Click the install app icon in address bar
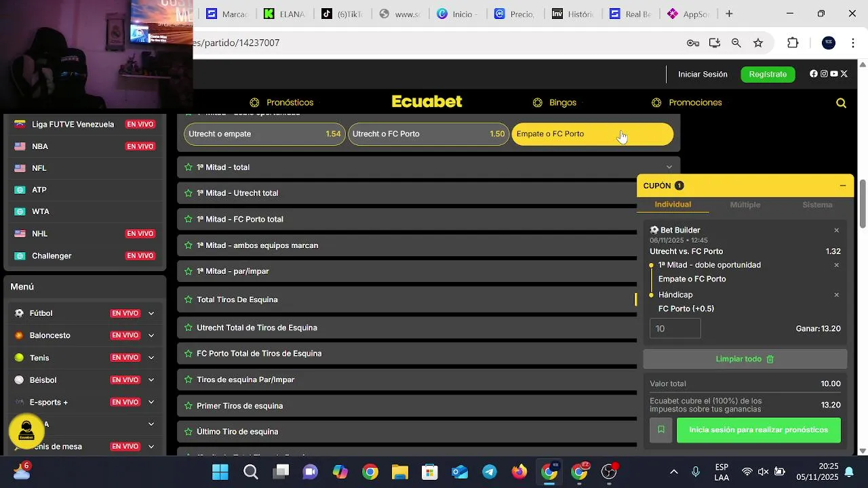Viewport: 868px width, 488px height. [715, 43]
